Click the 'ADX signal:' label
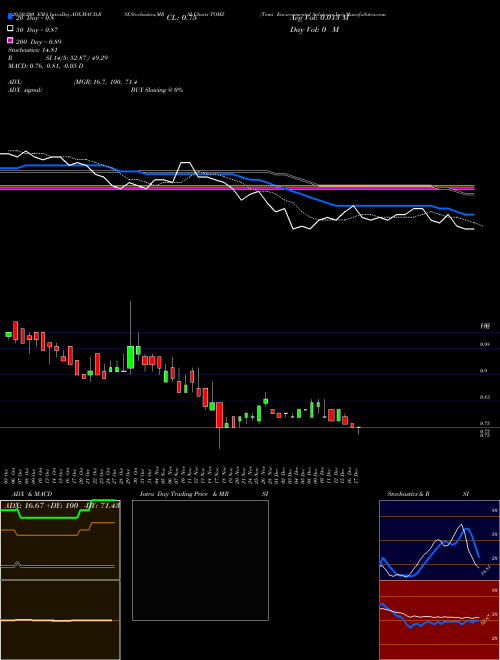Image resolution: width=500 pixels, height=660 pixels. click(24, 90)
